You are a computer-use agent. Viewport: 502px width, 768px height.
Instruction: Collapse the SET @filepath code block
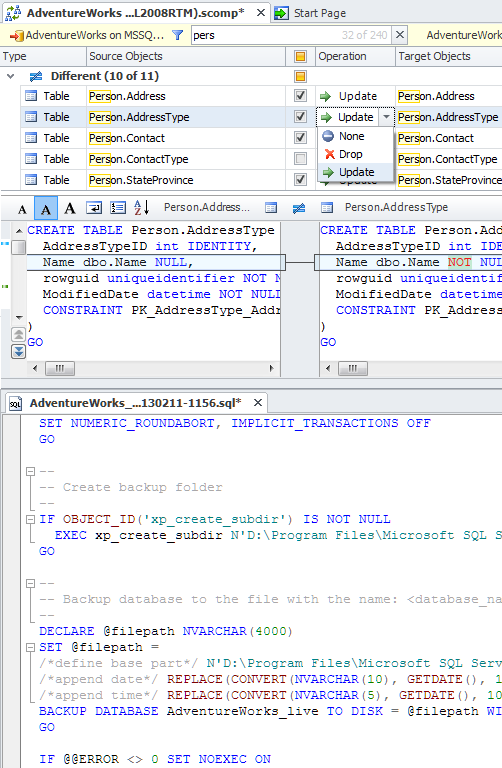pyautogui.click(x=30, y=648)
